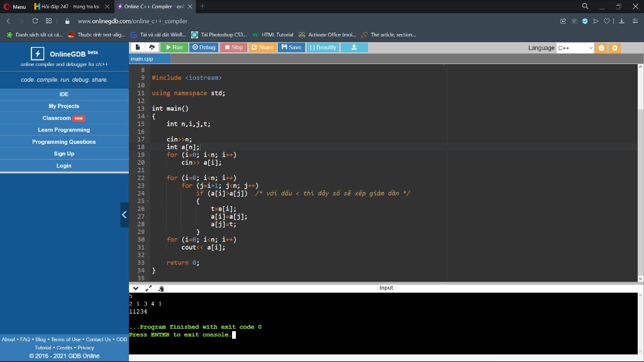Open the Danh sách tất cả bookmark
This screenshot has width=644, height=362.
click(x=35, y=35)
